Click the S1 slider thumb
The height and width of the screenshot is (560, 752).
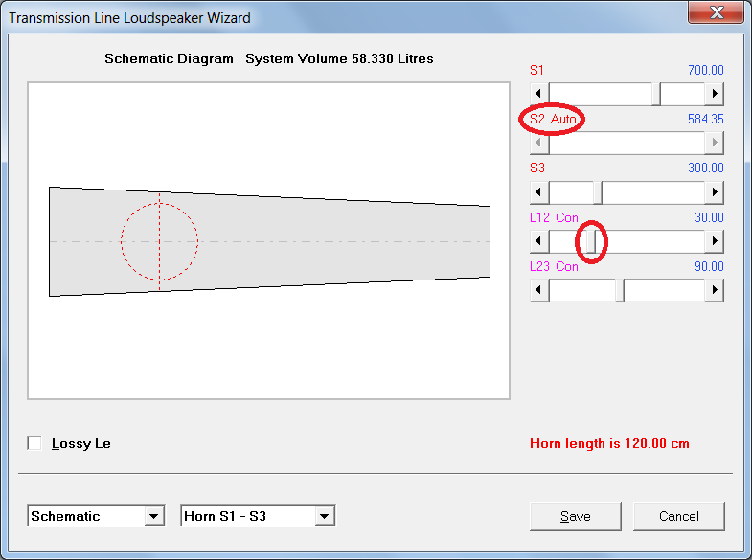tap(656, 94)
